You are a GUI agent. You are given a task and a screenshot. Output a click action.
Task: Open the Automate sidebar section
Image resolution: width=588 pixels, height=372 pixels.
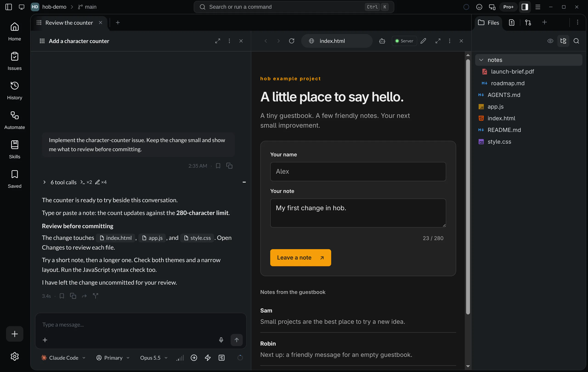(15, 120)
